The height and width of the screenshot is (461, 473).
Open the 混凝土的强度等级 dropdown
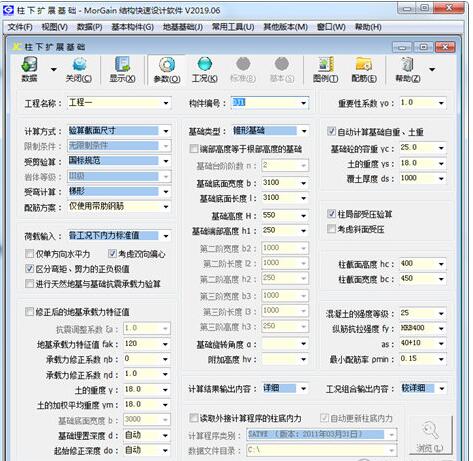pyautogui.click(x=441, y=313)
